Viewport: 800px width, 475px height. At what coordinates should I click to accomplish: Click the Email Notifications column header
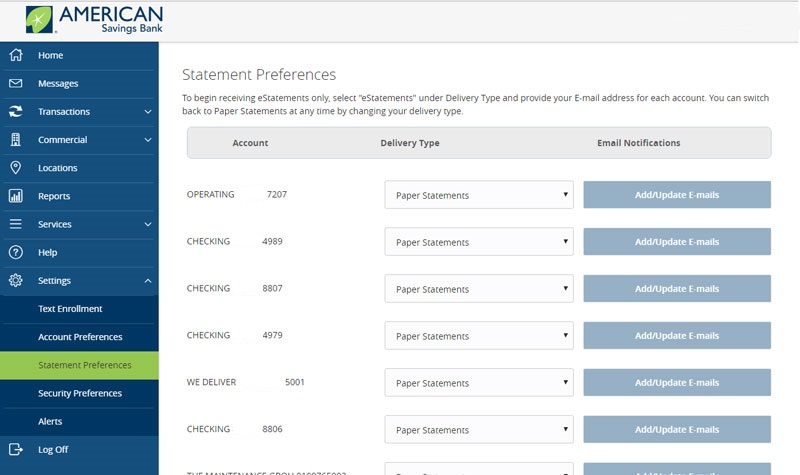(x=638, y=143)
